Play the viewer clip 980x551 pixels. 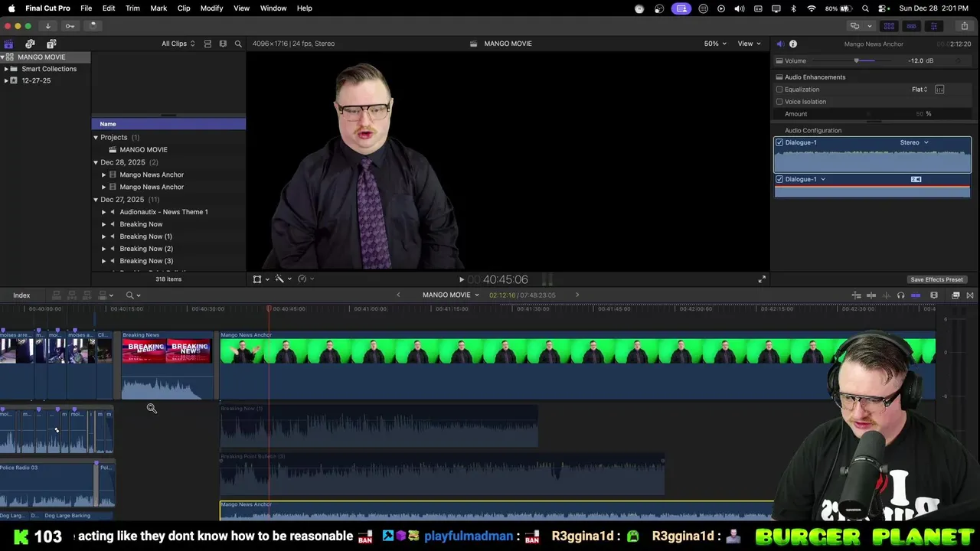[461, 280]
